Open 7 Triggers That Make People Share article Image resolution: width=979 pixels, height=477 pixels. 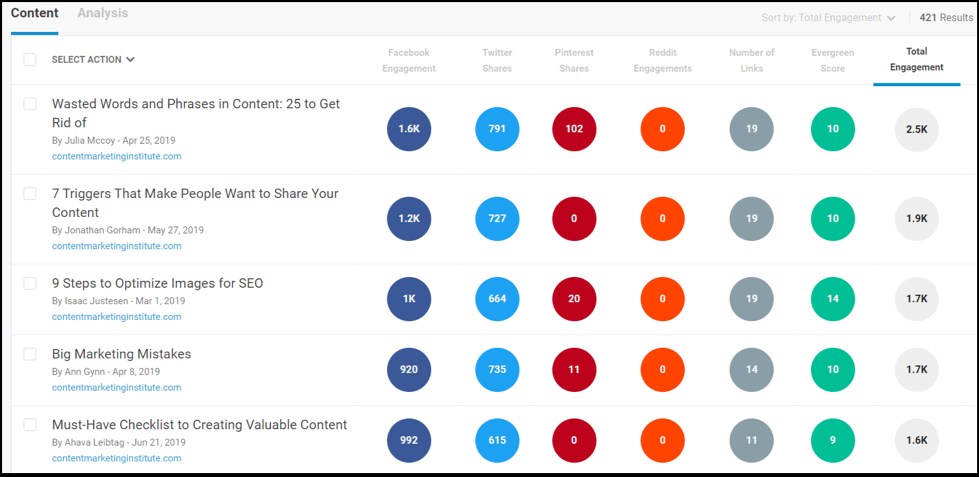195,203
